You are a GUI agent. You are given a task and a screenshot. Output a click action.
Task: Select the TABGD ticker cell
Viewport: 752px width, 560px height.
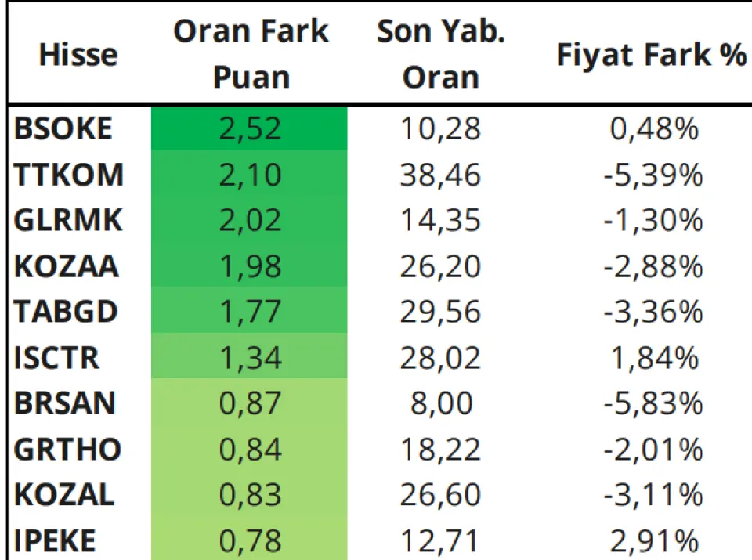click(66, 312)
